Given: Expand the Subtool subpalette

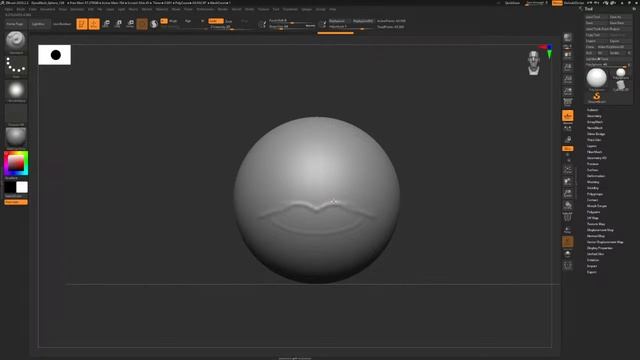Looking at the screenshot, I should click(x=592, y=110).
